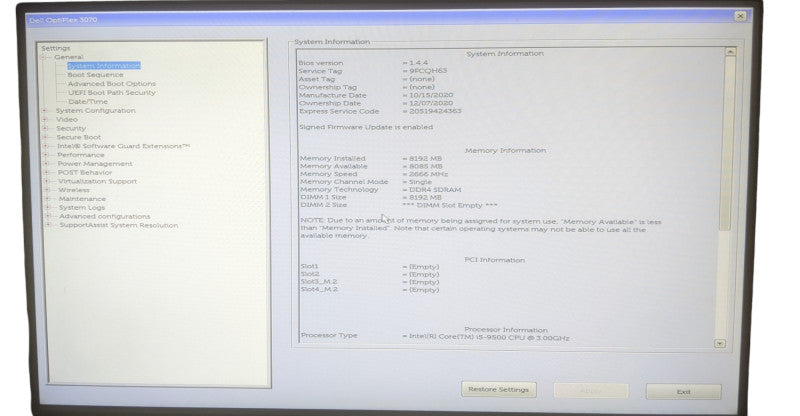Click the Slot4_M.2 row label

tap(319, 289)
